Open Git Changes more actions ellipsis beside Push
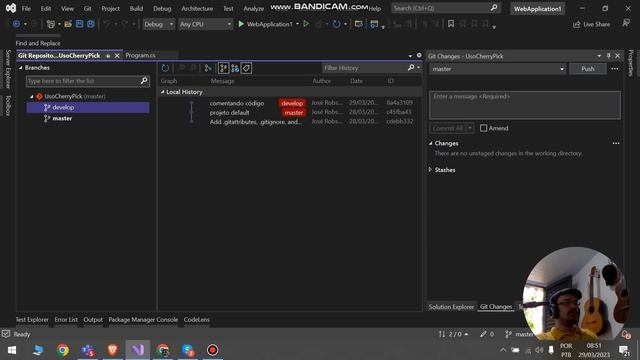640x360 pixels. point(615,69)
